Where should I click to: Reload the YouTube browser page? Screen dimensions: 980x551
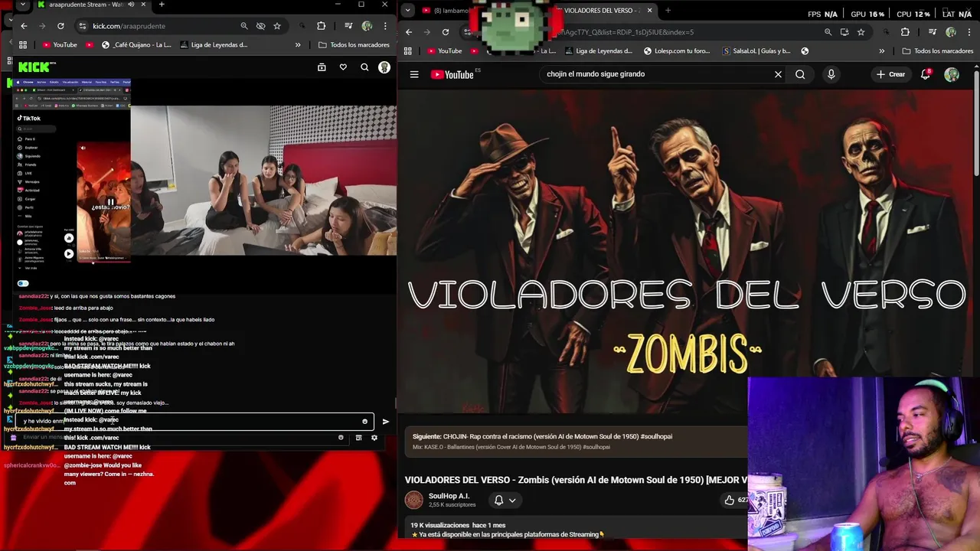click(445, 32)
